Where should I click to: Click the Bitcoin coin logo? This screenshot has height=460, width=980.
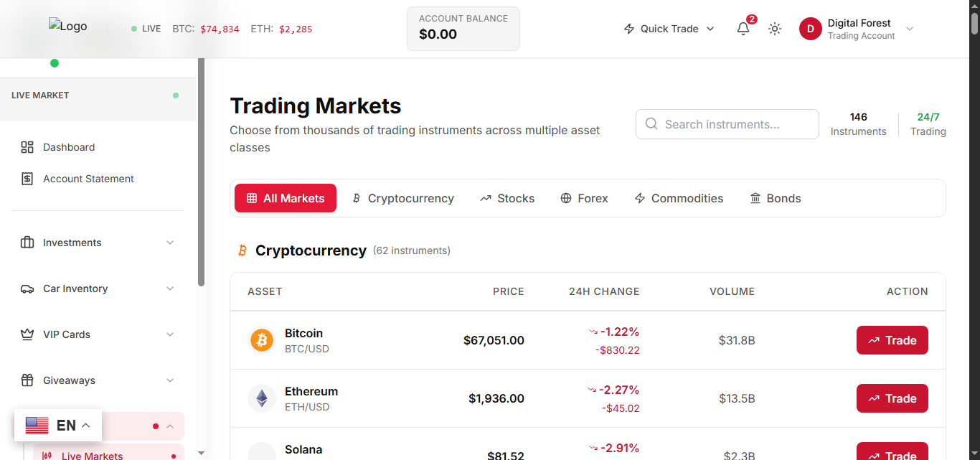(x=262, y=340)
